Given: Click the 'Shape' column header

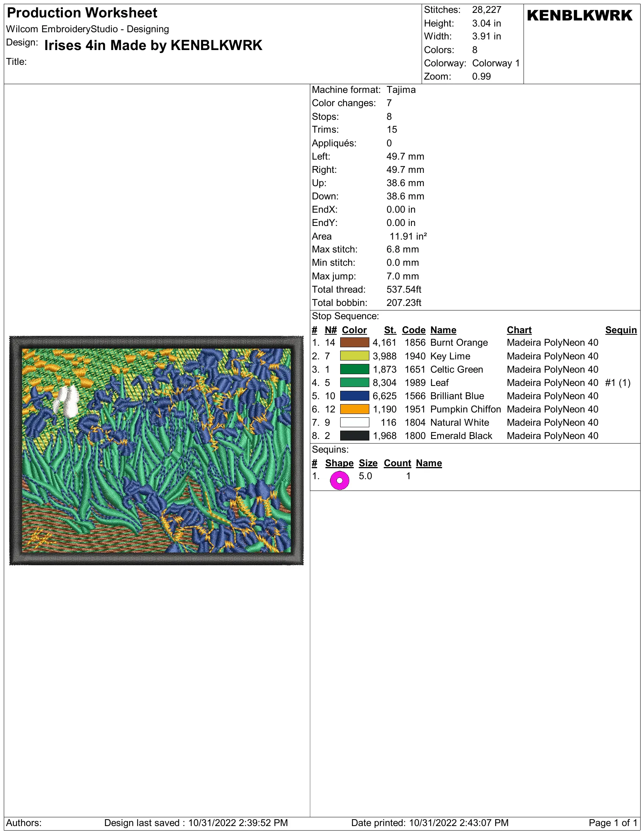Looking at the screenshot, I should pyautogui.click(x=339, y=463).
